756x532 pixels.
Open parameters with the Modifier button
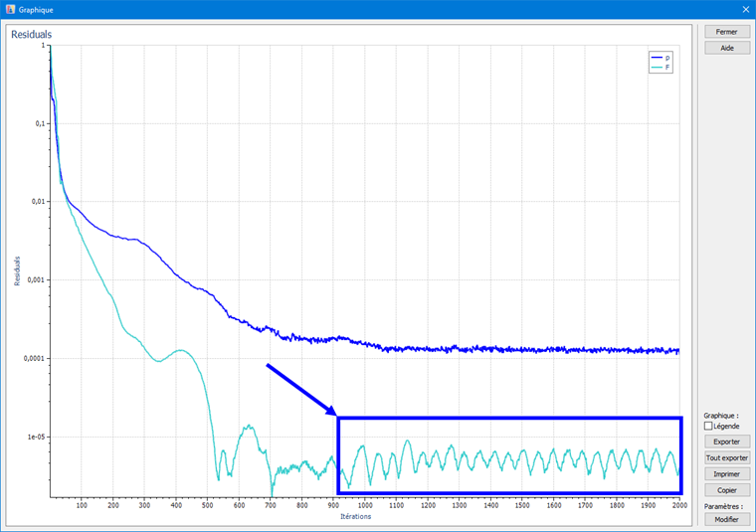click(x=726, y=519)
